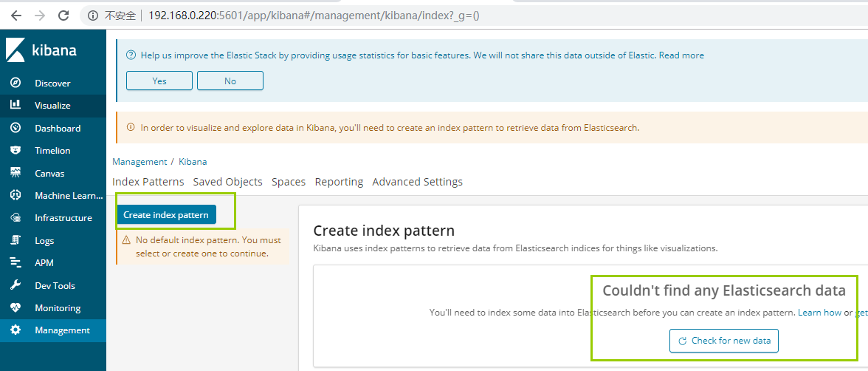The width and height of the screenshot is (868, 371).
Task: Click the help icon in telemetry banner
Action: click(131, 55)
